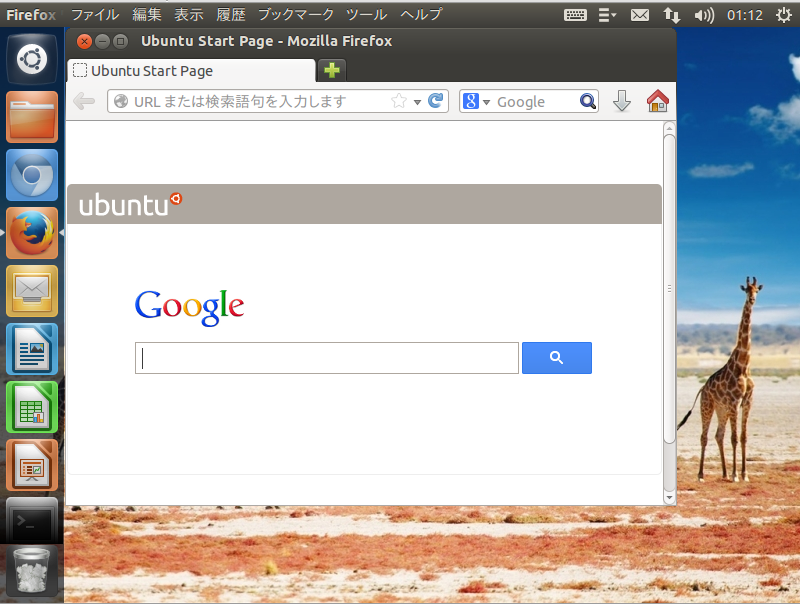Select the Ubuntu Start Page tab

pyautogui.click(x=191, y=70)
